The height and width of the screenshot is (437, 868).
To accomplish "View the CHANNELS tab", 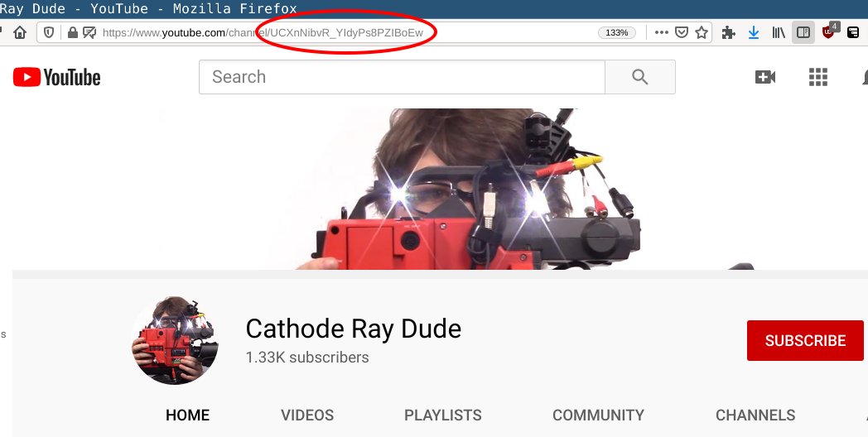I will pos(755,415).
